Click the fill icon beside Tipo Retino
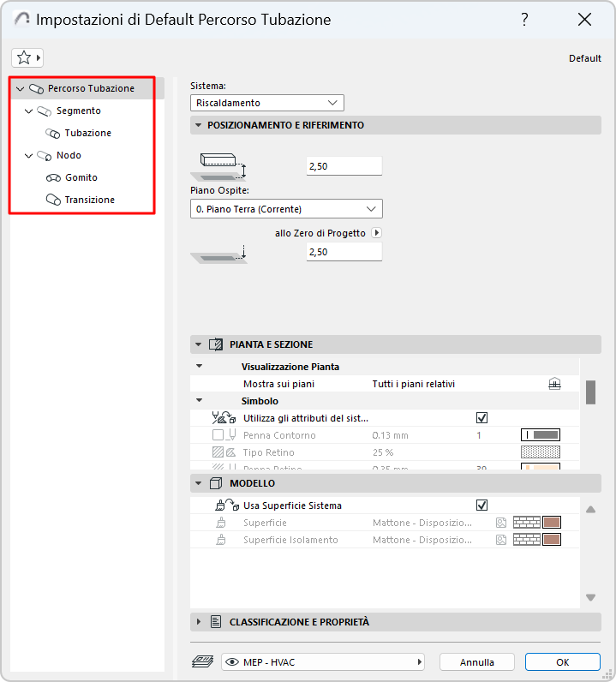Viewport: 616px width, 682px height. tap(224, 452)
